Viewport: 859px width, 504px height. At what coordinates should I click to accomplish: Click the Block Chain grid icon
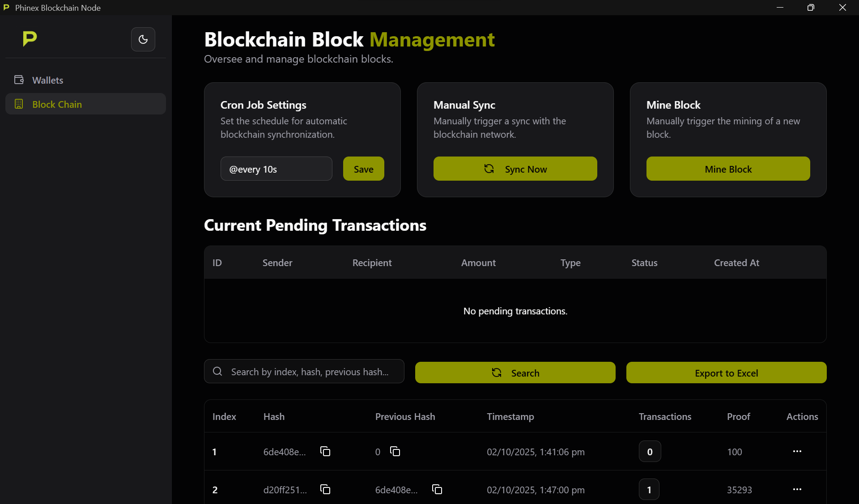pyautogui.click(x=19, y=104)
